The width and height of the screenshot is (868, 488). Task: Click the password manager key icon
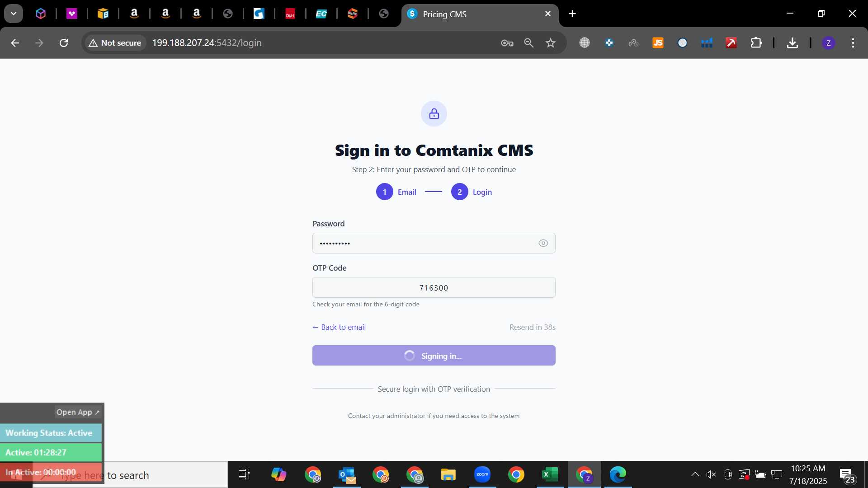point(507,43)
